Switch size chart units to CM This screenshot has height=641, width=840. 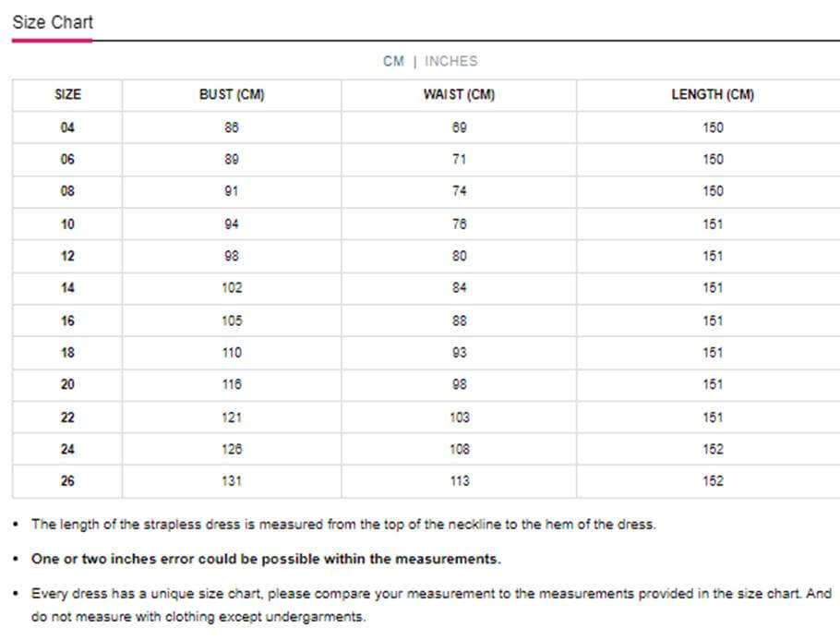point(393,61)
